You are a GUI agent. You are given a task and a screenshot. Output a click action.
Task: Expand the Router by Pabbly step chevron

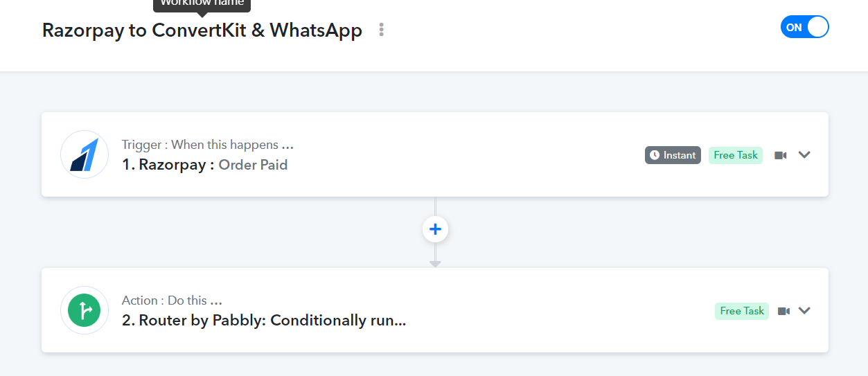pos(804,311)
